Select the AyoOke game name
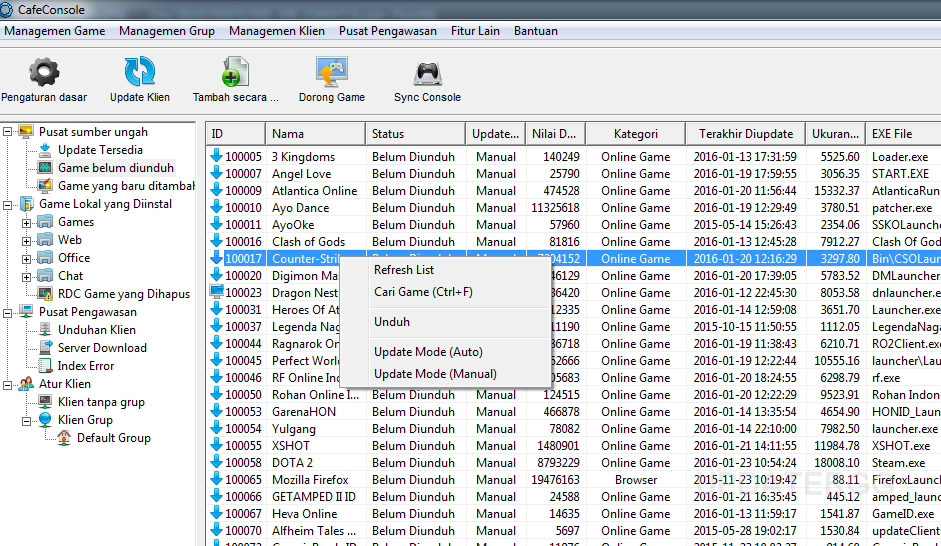This screenshot has height=546, width=941. point(293,225)
